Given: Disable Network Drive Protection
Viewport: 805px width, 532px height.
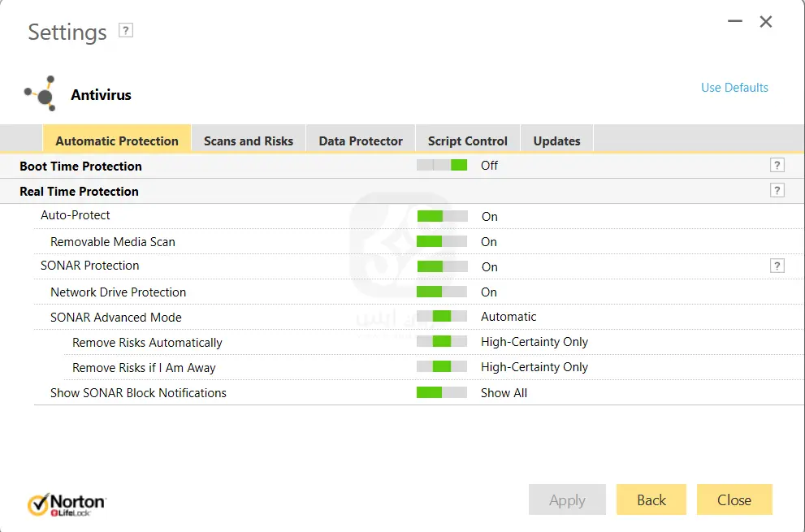Looking at the screenshot, I should pyautogui.click(x=441, y=291).
